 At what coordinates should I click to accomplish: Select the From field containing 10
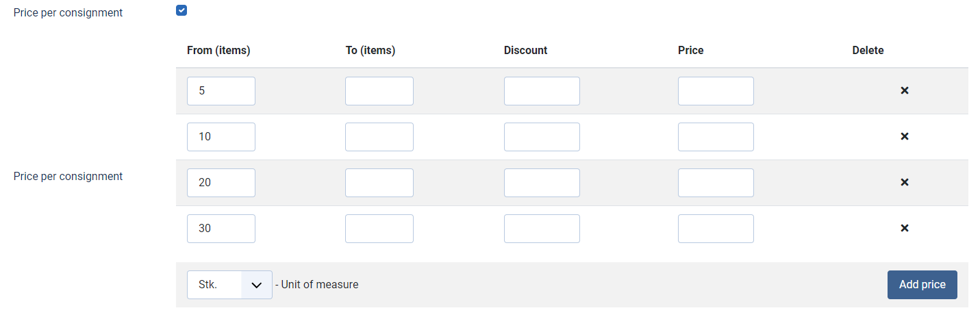[221, 137]
